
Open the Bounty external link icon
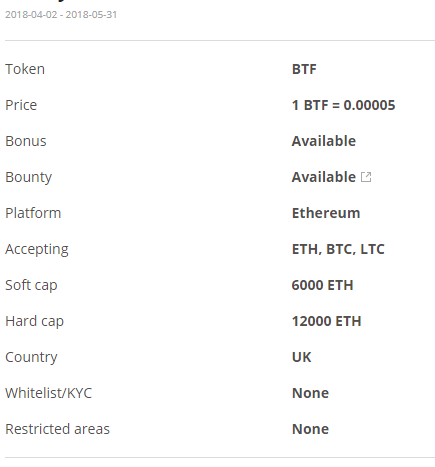[366, 177]
